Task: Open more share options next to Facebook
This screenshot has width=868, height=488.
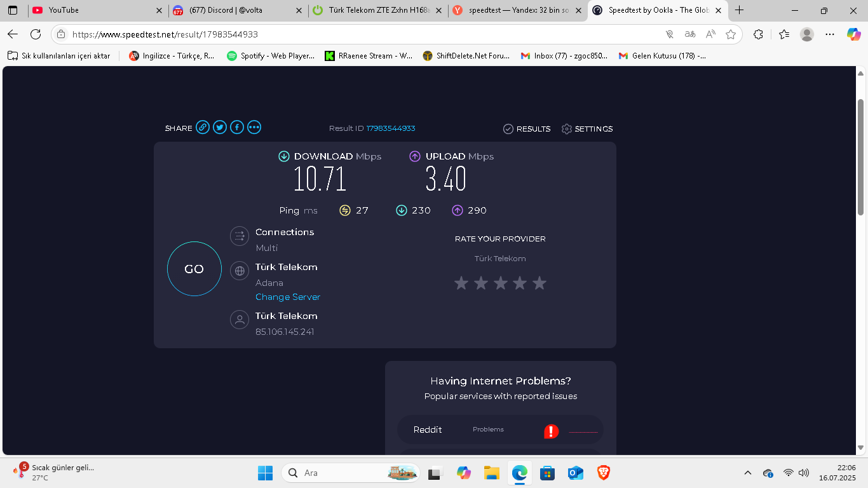Action: point(254,128)
